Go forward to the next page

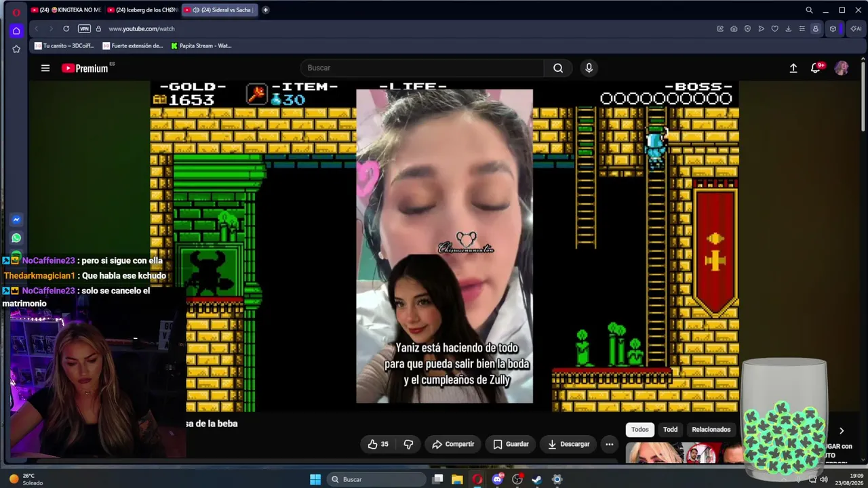[x=50, y=28]
